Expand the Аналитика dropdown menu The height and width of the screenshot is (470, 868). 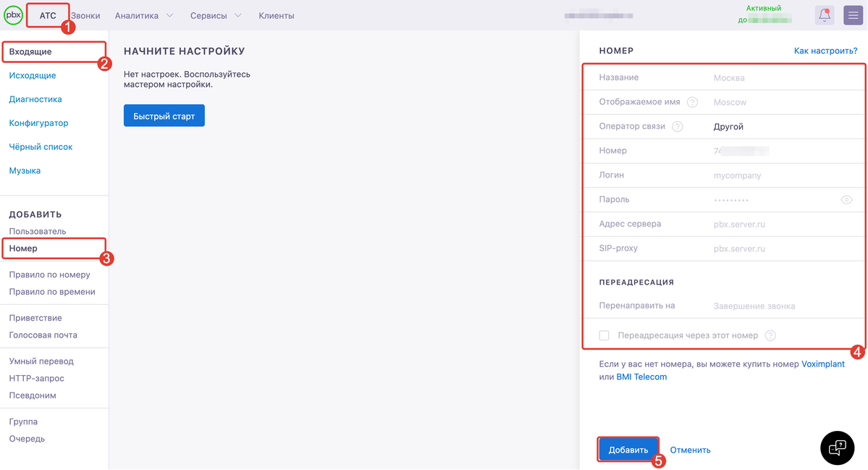click(144, 15)
